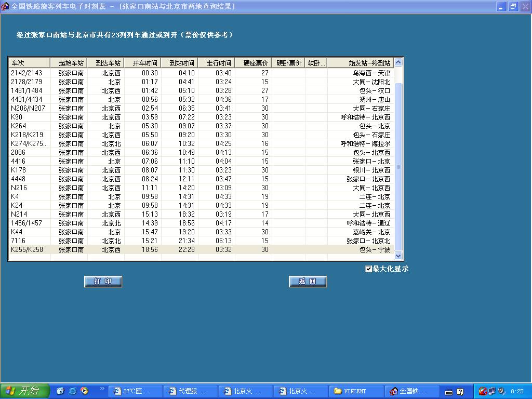The height and width of the screenshot is (399, 532).
Task: Sort by the 车次 column header
Action: (x=29, y=63)
